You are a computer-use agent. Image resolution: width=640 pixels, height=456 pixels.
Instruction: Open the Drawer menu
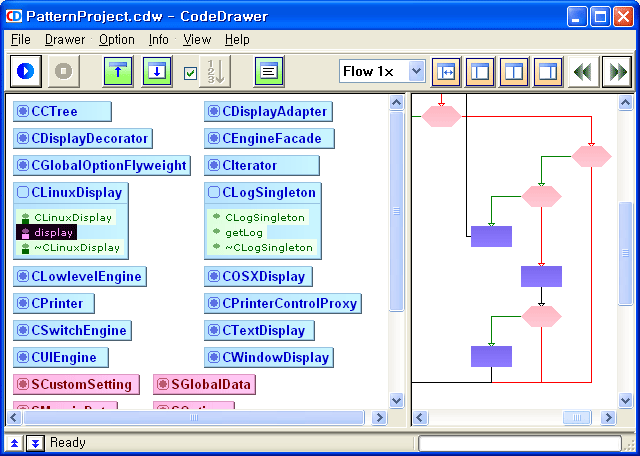pyautogui.click(x=65, y=40)
